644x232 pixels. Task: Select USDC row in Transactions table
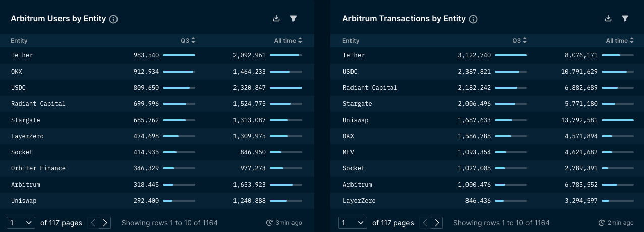(x=487, y=72)
